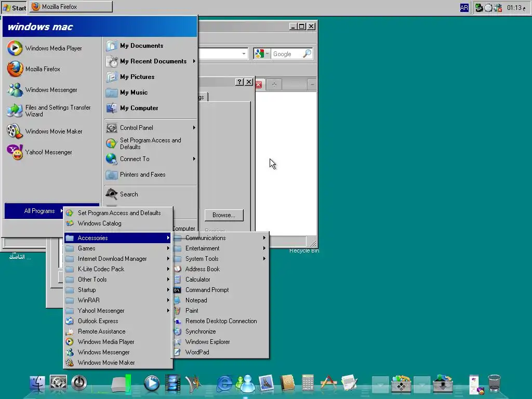Click inside the Google search field

pos(287,54)
